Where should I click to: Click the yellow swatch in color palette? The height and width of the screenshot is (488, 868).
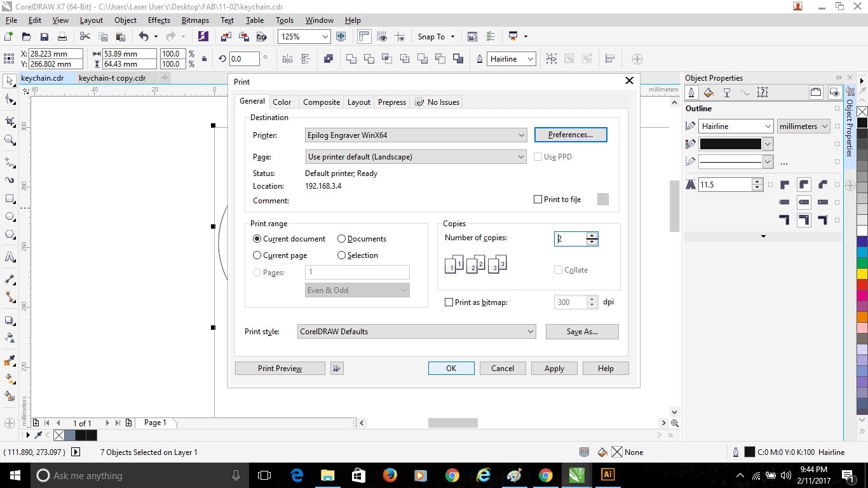[862, 274]
